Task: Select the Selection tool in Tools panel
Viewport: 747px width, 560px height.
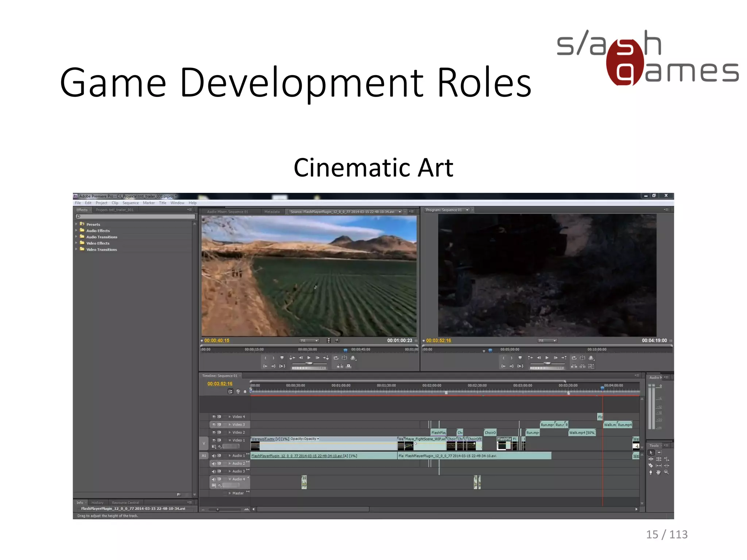Action: [651, 452]
